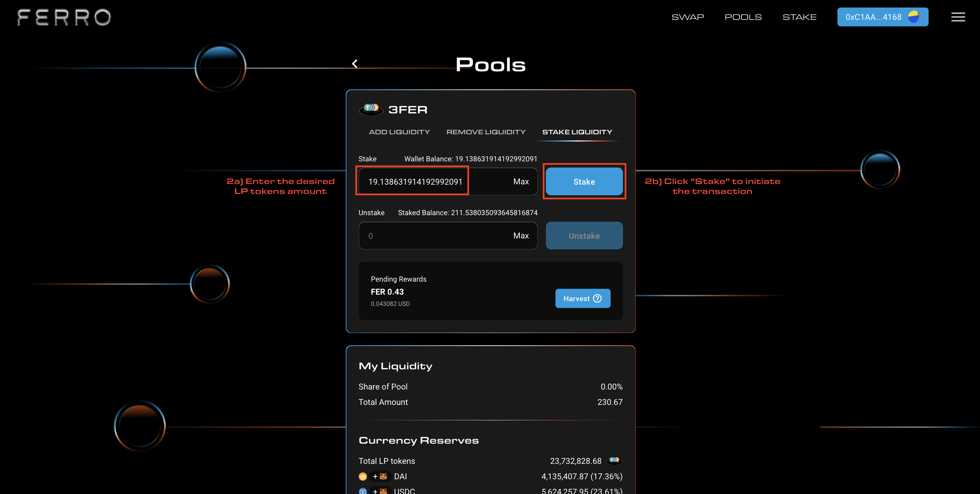Click the wallet avatar icon
Image resolution: width=980 pixels, height=494 pixels.
[914, 17]
